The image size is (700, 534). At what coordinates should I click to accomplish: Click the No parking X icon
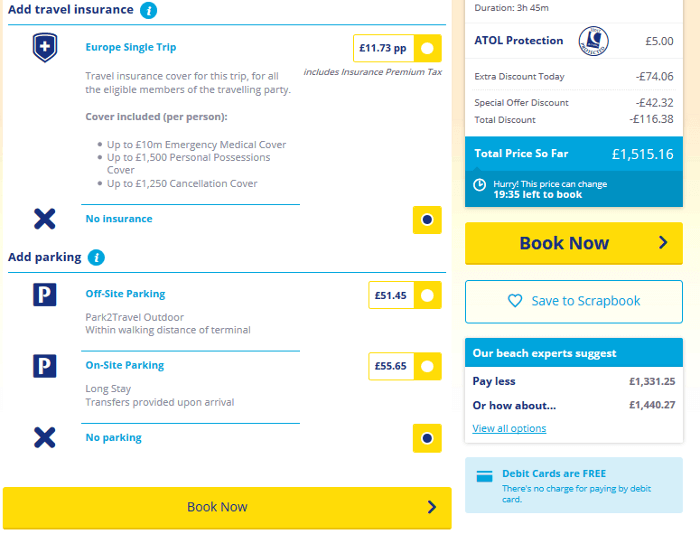(45, 437)
